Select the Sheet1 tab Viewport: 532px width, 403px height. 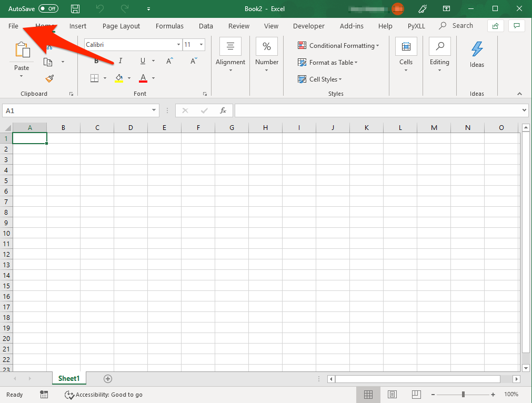tap(69, 379)
